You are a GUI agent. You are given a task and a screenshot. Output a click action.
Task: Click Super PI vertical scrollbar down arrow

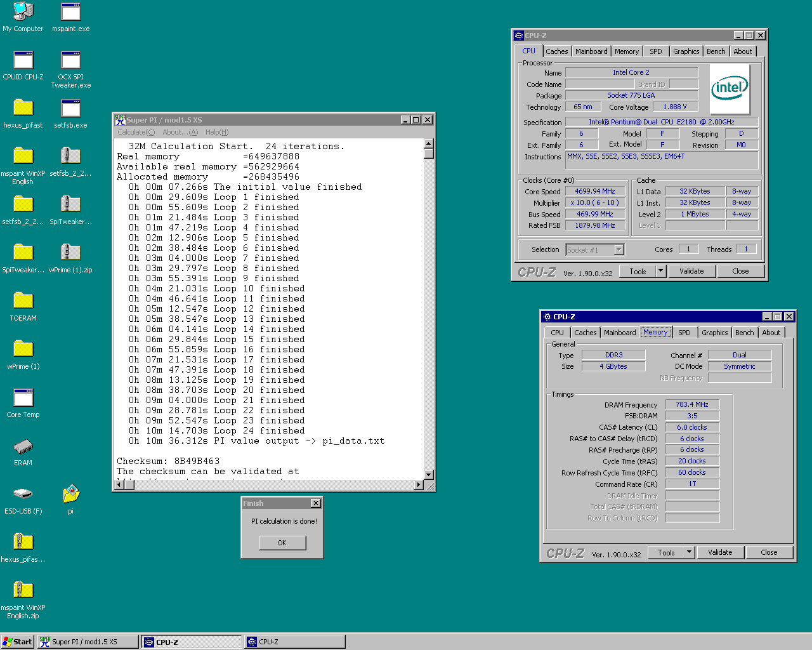(x=429, y=474)
